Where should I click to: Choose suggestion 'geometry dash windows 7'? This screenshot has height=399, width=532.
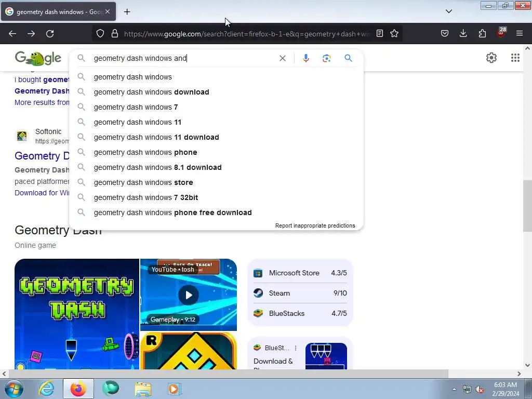(x=216, y=107)
